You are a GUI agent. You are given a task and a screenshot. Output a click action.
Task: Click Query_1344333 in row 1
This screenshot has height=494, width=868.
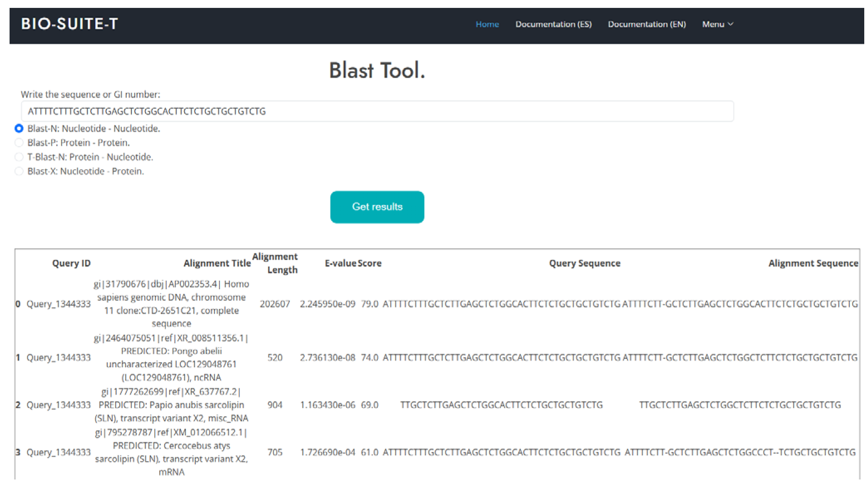click(x=59, y=357)
